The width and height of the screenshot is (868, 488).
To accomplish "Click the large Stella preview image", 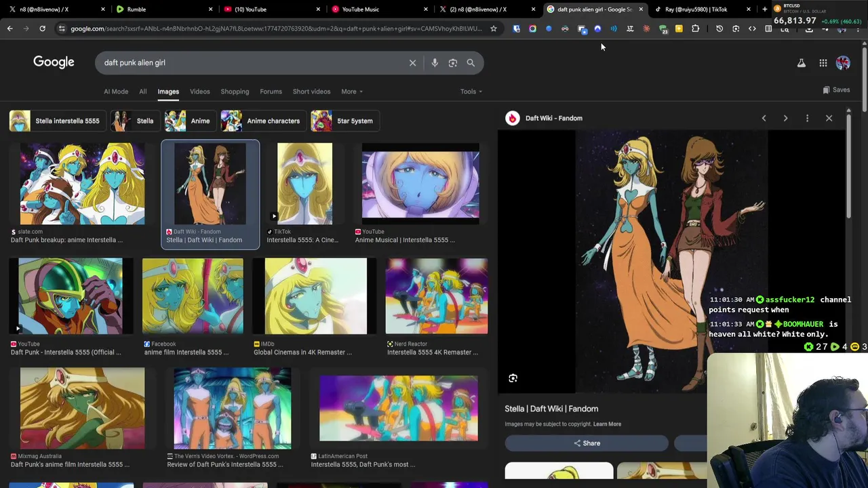I will click(x=671, y=262).
